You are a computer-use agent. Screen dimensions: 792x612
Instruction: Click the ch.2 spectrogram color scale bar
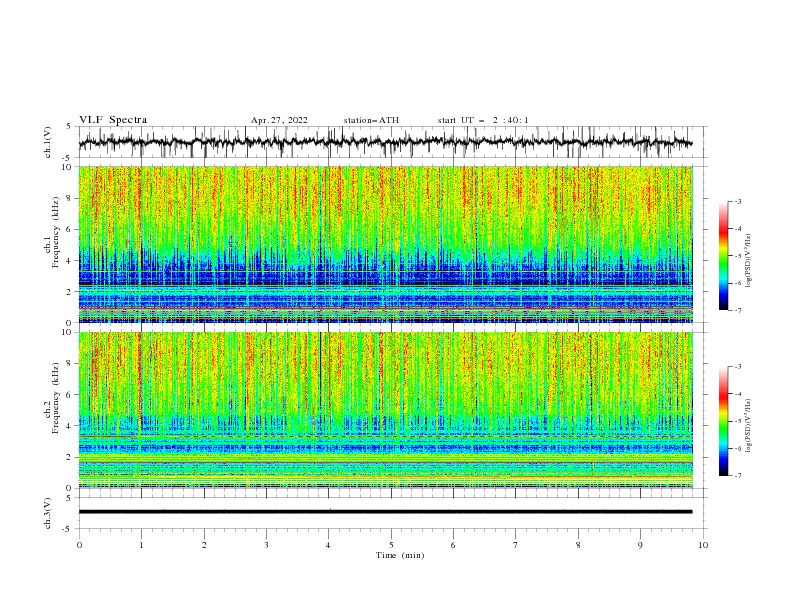(x=723, y=421)
